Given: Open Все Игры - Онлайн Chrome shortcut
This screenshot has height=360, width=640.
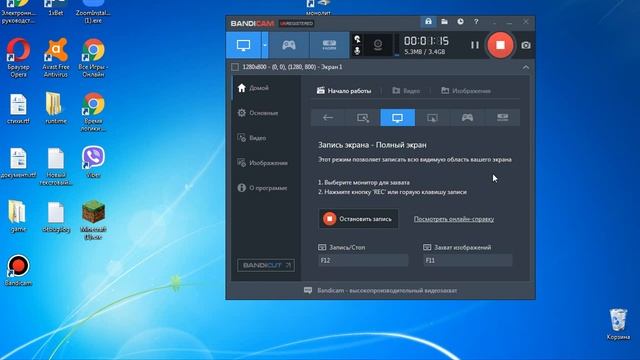Looking at the screenshot, I should (x=93, y=58).
